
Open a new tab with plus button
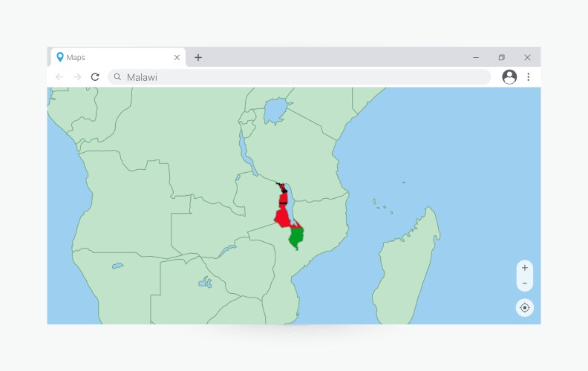click(x=198, y=57)
